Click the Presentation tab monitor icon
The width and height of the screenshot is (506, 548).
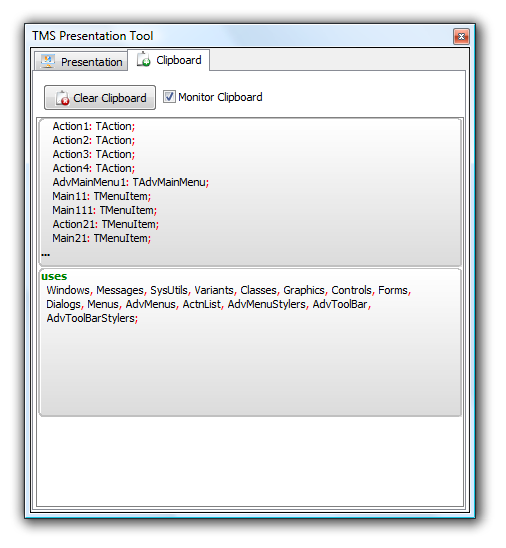(x=48, y=61)
